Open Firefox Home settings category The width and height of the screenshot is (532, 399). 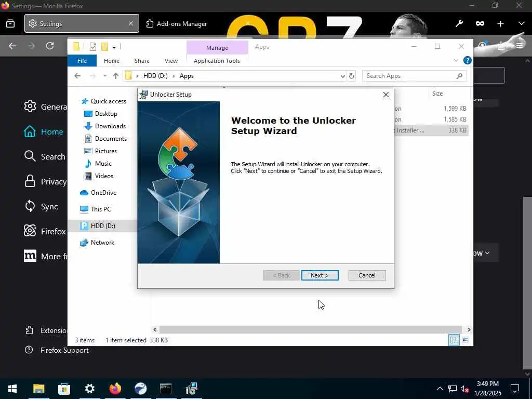pos(44,131)
